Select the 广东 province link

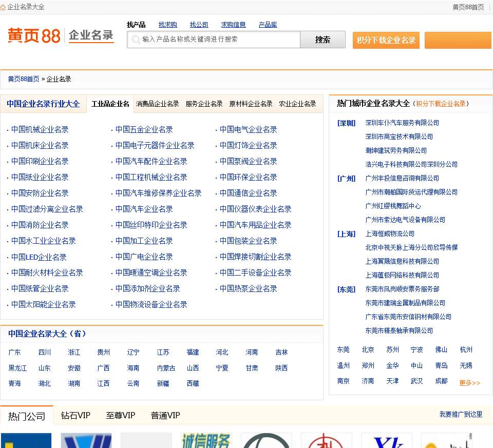point(15,352)
